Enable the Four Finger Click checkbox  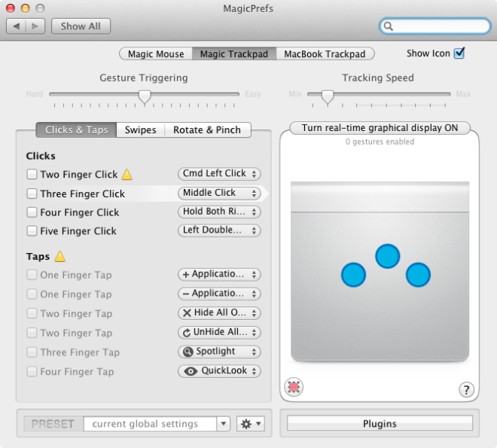[32, 212]
